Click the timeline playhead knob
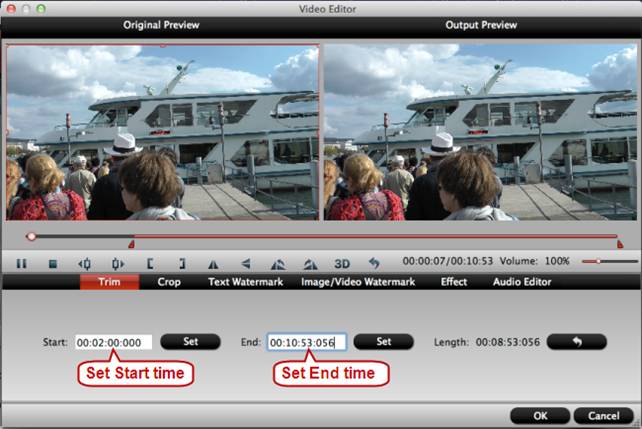The height and width of the screenshot is (429, 642). [x=31, y=237]
